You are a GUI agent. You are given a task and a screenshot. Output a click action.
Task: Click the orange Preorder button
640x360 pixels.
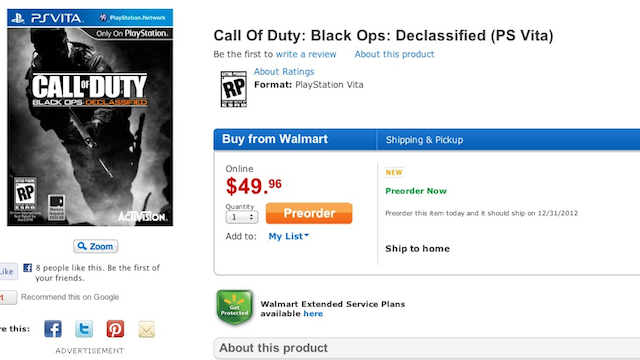(309, 213)
